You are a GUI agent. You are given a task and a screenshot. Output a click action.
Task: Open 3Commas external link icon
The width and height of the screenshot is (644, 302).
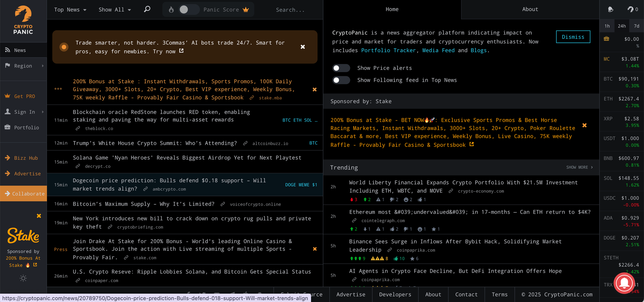pyautogui.click(x=181, y=51)
